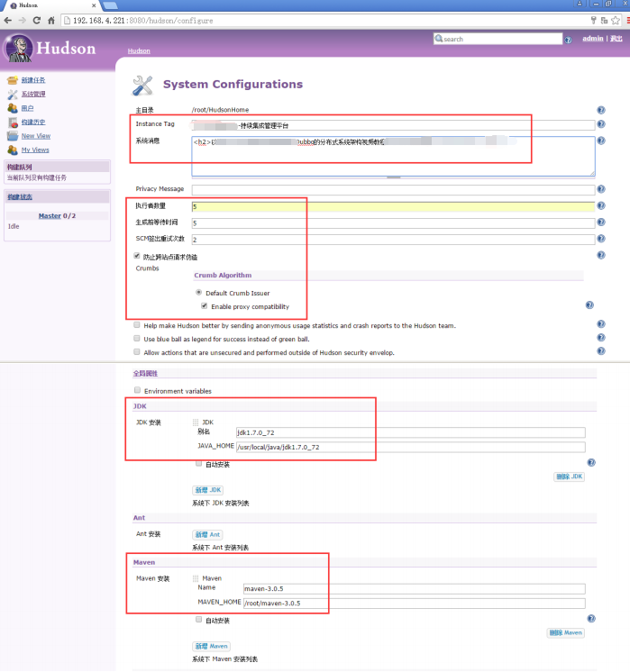Bookmark page with star icon
The width and height of the screenshot is (630, 672).
pyautogui.click(x=616, y=20)
